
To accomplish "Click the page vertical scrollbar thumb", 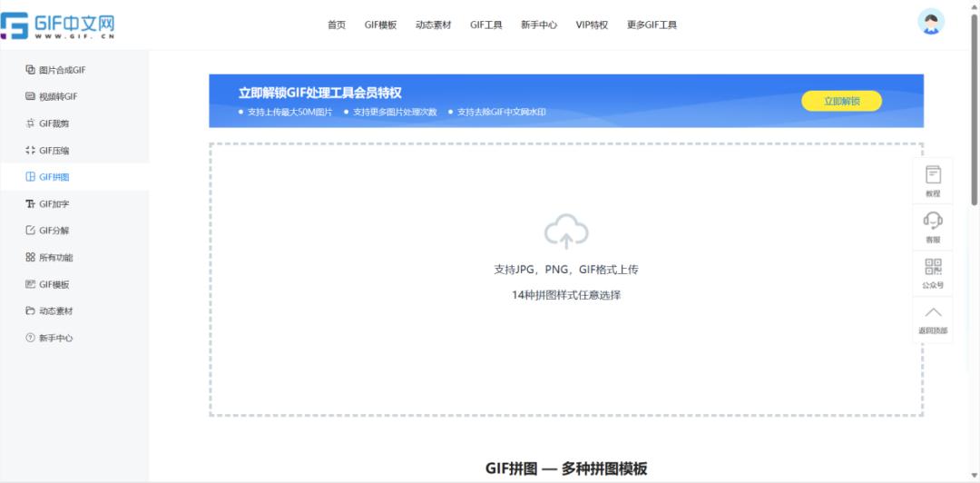I will (x=975, y=108).
